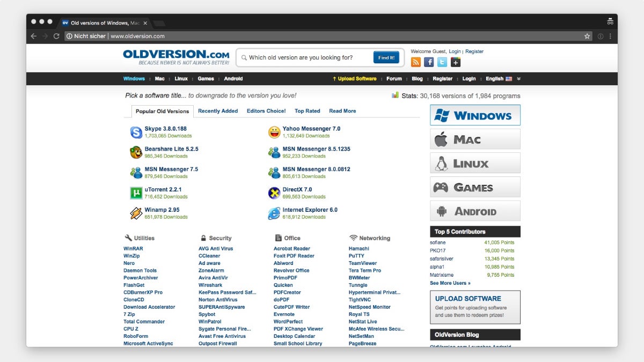Click the wrench icon beside Utilities
Image resolution: width=644 pixels, height=362 pixels.
(129, 238)
